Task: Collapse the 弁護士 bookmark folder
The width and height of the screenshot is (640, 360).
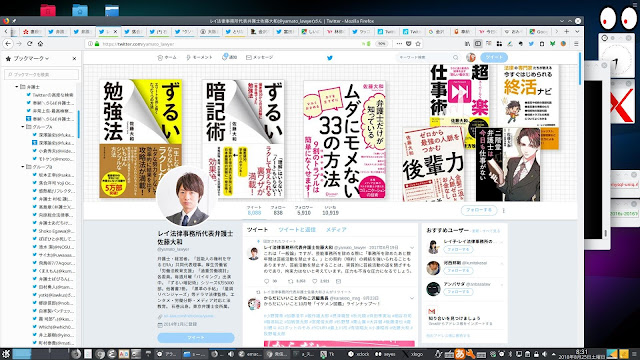Action: click(17, 87)
